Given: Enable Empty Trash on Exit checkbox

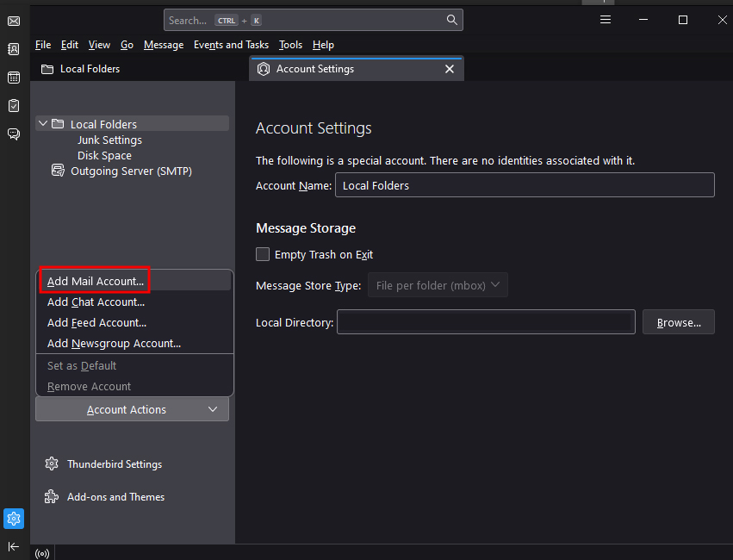Looking at the screenshot, I should [264, 254].
